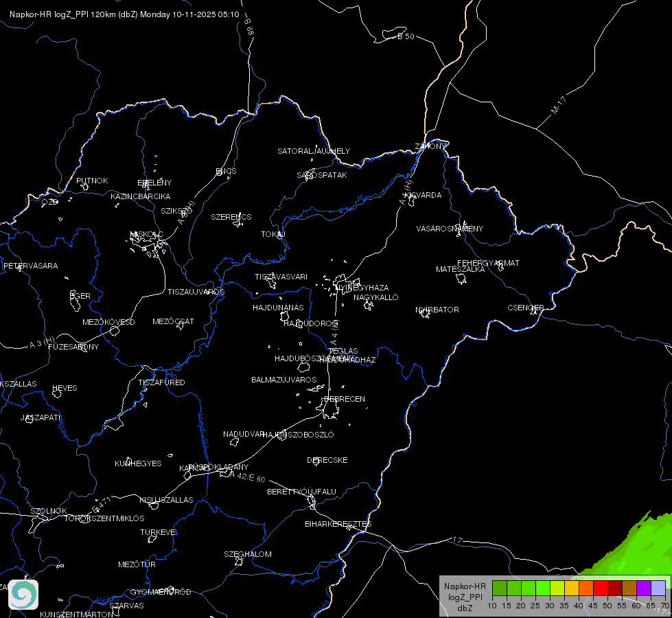Click the KUNHEGYES town label
Screen dimensions: 672x618
[139, 463]
